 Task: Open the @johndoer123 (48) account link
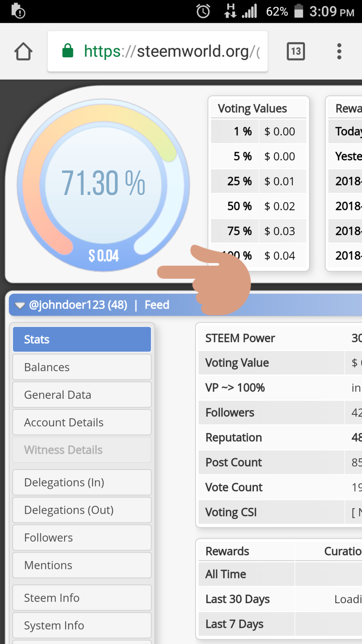[x=78, y=305]
